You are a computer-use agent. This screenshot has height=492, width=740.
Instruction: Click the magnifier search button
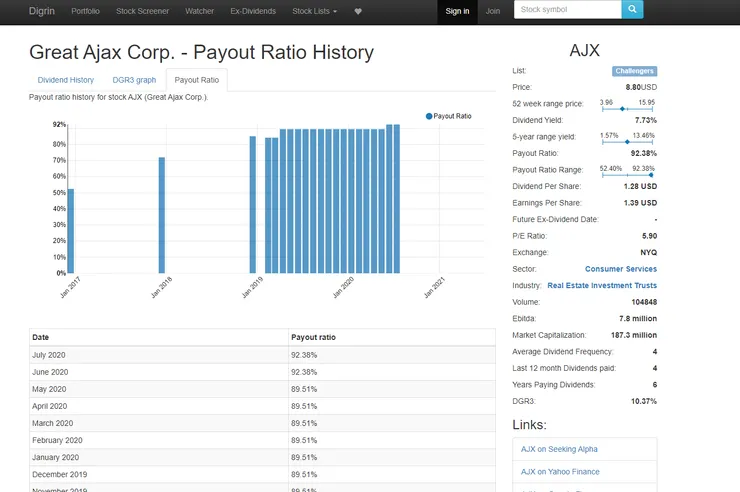click(632, 9)
